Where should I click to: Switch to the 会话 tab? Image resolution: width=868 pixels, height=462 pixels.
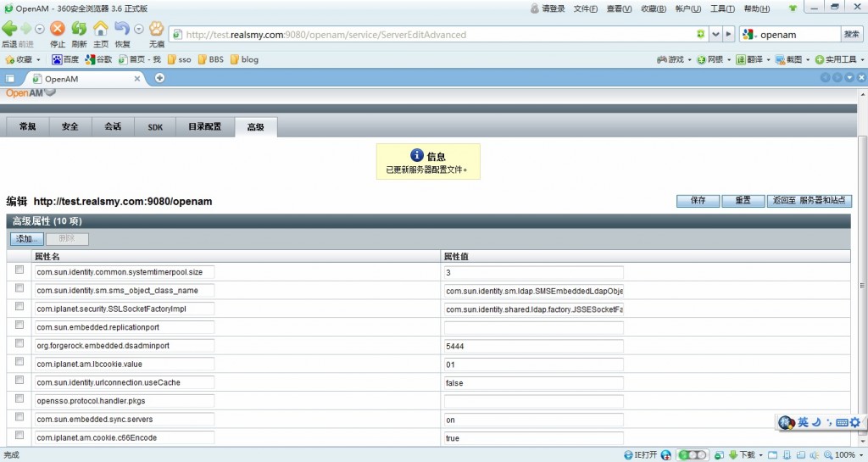click(113, 126)
